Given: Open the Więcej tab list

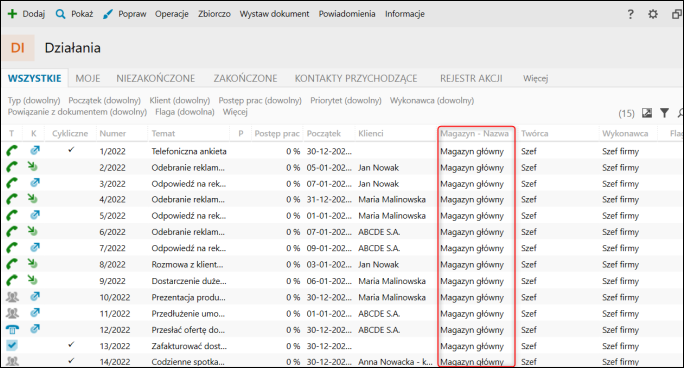Looking at the screenshot, I should [x=536, y=78].
